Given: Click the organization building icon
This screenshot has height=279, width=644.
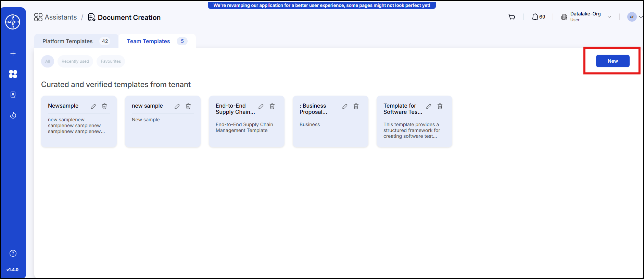Looking at the screenshot, I should 564,17.
